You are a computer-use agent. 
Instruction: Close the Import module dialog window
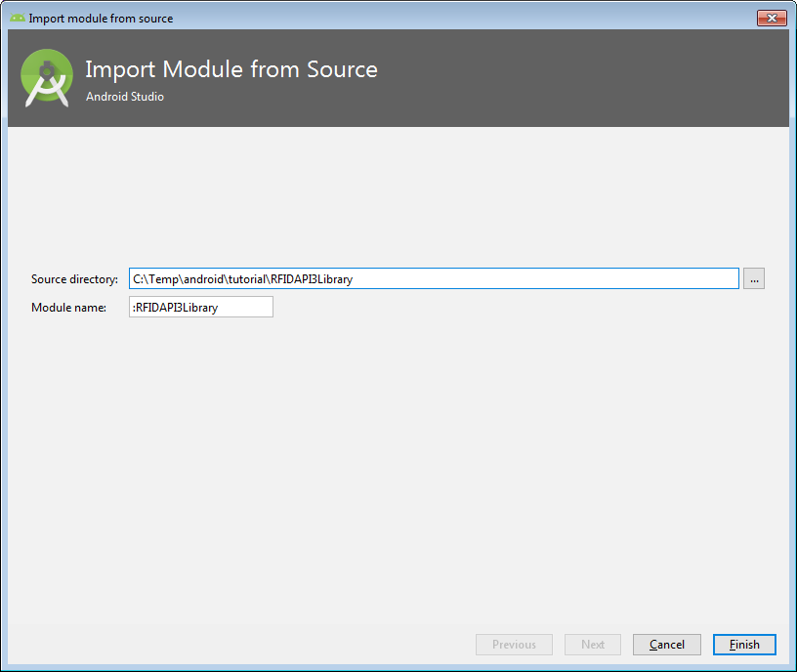tap(772, 18)
